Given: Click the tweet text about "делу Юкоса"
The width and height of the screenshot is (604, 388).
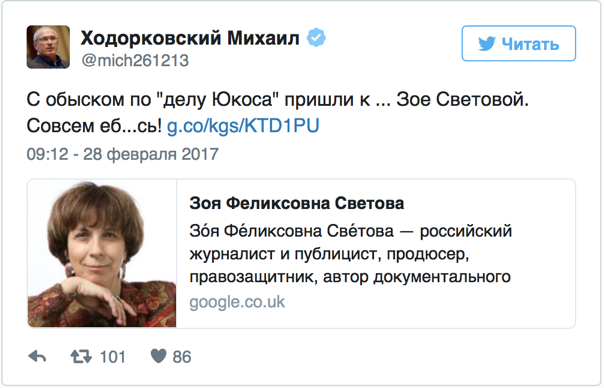Looking at the screenshot, I should pos(277,100).
